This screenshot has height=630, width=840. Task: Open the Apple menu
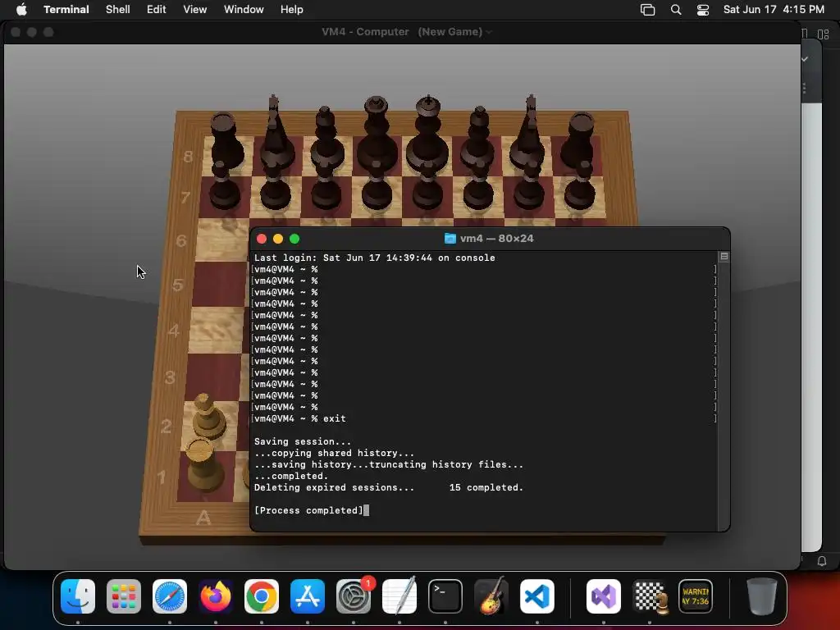21,9
